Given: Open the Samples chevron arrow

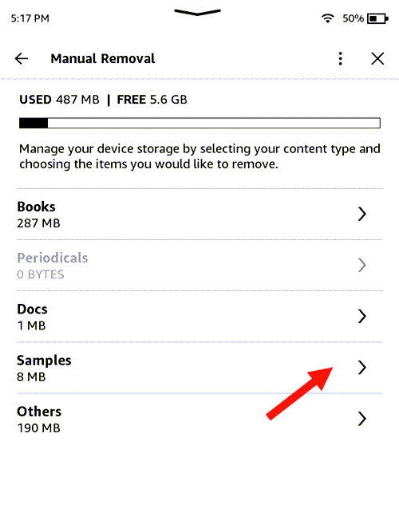Looking at the screenshot, I should click(x=362, y=368).
